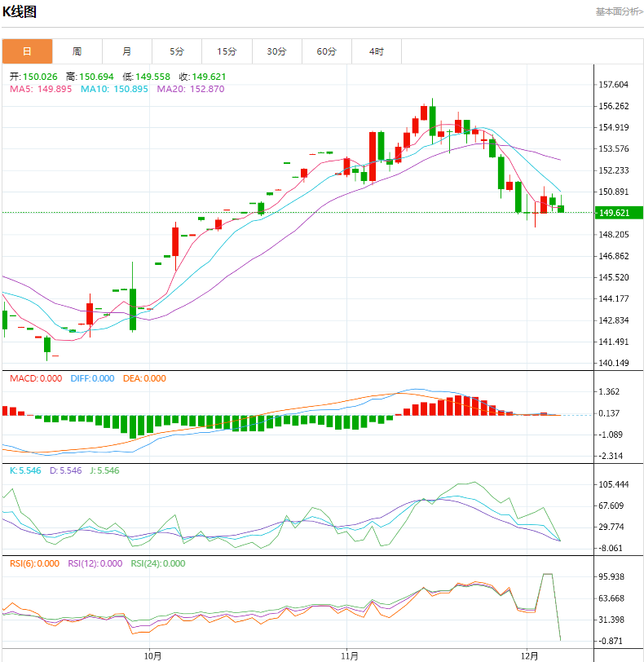644x662 pixels.
Task: Click the K: 5.546 indicator label
Action: (25, 470)
